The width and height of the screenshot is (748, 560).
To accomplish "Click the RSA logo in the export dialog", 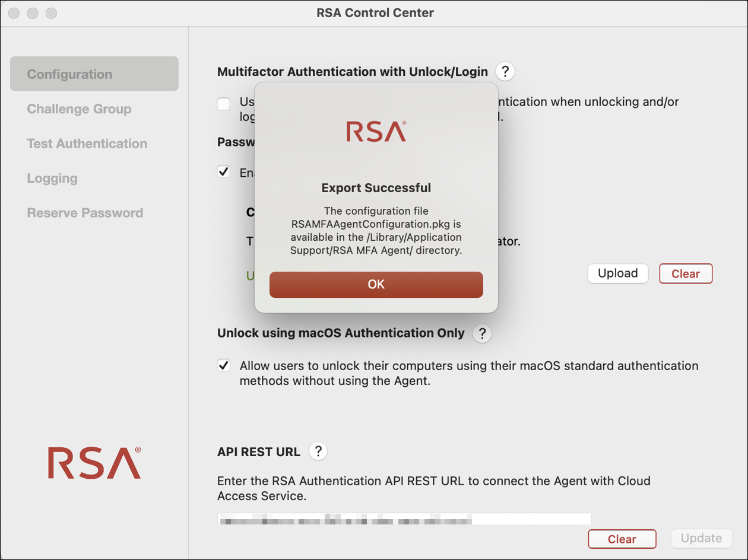I will (x=376, y=132).
